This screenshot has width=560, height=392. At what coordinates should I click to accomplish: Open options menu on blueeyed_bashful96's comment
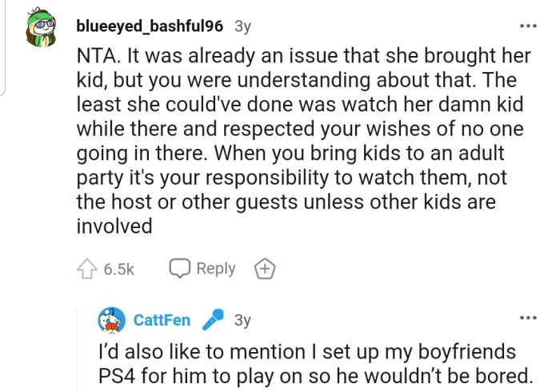click(528, 26)
